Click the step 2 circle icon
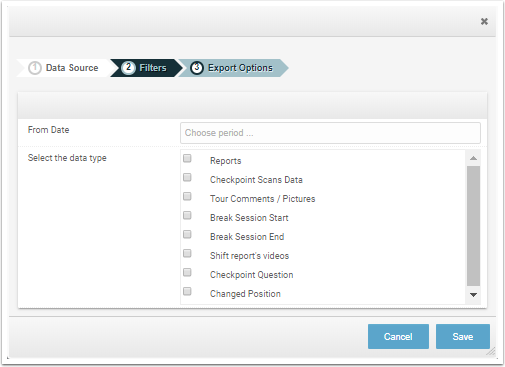The image size is (505, 367). click(x=128, y=68)
